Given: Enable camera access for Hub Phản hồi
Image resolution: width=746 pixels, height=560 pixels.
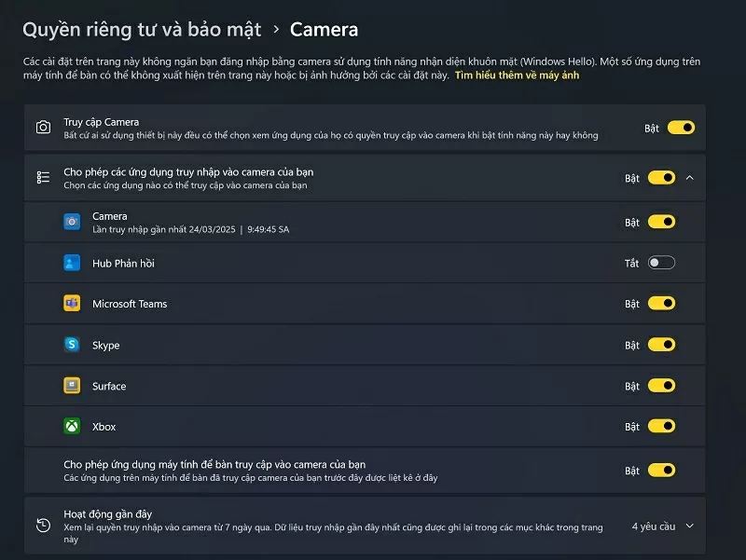Looking at the screenshot, I should point(662,263).
